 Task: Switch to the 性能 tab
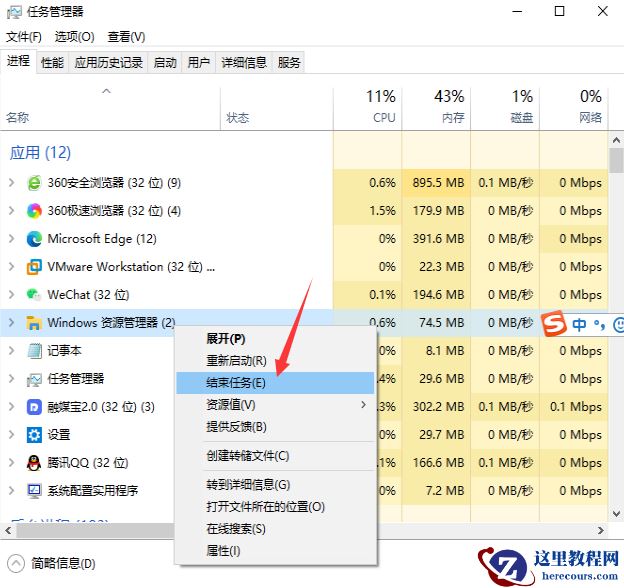[x=52, y=62]
